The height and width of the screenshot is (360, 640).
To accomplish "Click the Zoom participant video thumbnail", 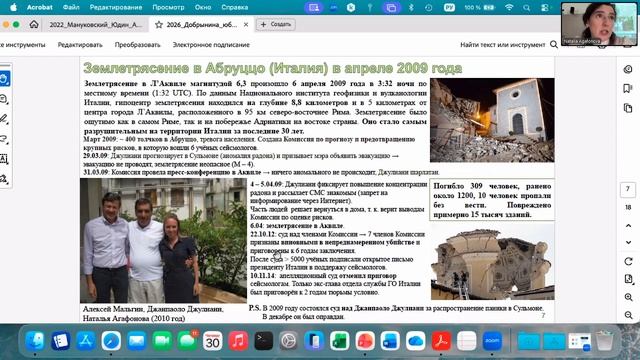I will pos(599,24).
